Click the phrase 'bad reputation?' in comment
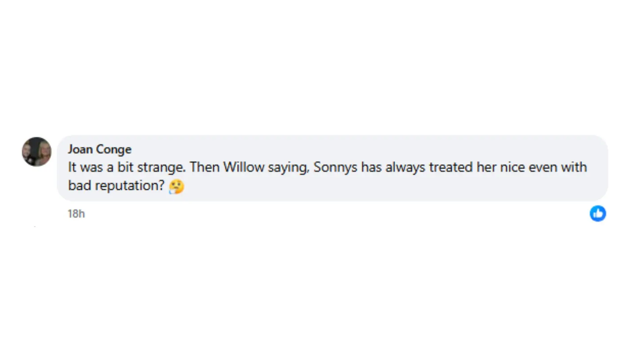Viewport: 644px width, 362px height. tap(116, 185)
